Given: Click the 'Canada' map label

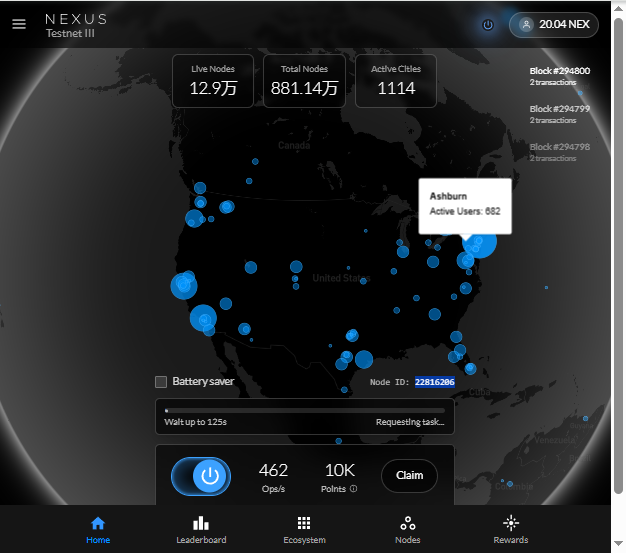Looking at the screenshot, I should [294, 145].
